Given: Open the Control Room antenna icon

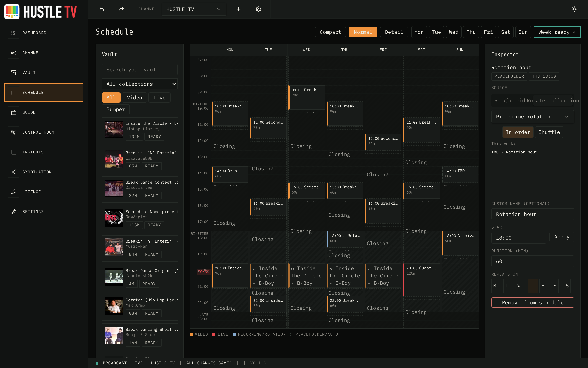Looking at the screenshot, I should [x=14, y=132].
